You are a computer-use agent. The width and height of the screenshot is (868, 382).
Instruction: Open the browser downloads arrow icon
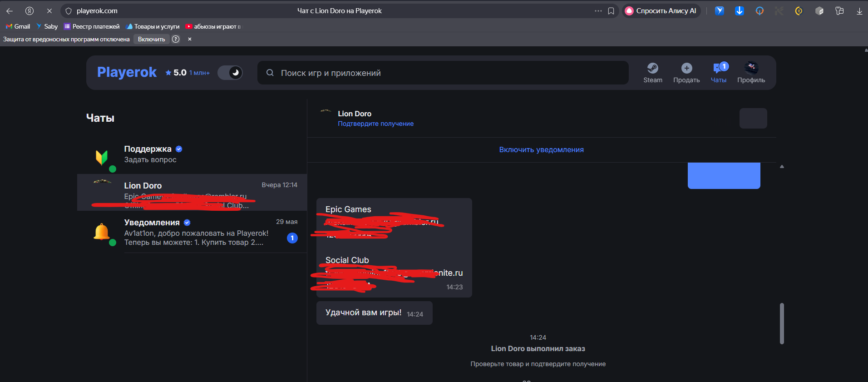(859, 11)
